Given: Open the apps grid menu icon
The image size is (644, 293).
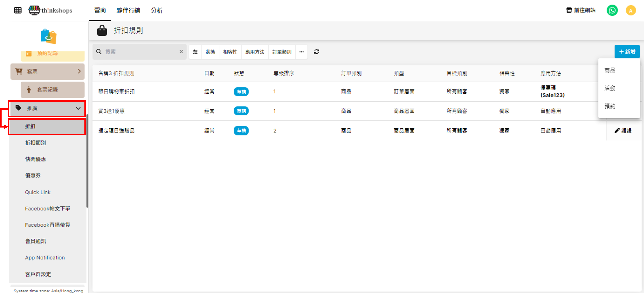Looking at the screenshot, I should [18, 10].
